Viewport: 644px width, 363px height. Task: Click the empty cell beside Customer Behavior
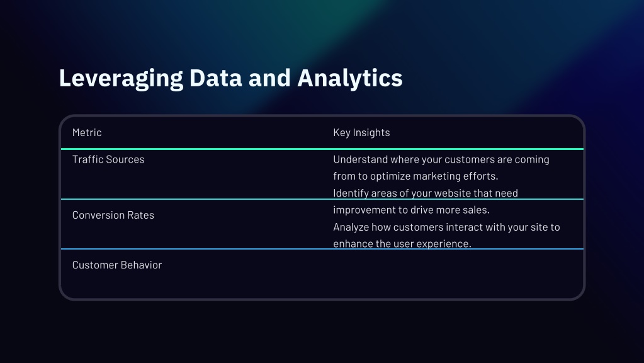pos(453,274)
